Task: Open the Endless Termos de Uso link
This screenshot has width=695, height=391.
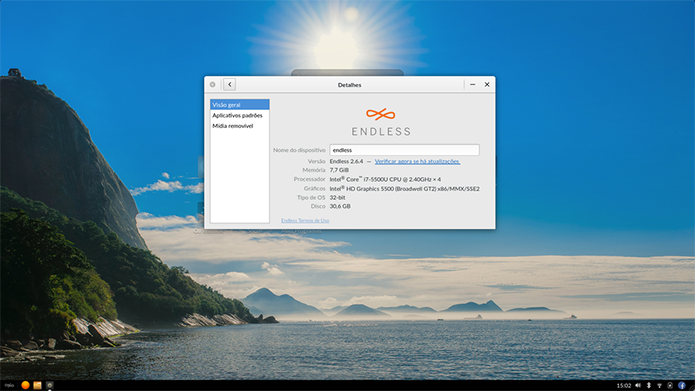Action: click(305, 220)
